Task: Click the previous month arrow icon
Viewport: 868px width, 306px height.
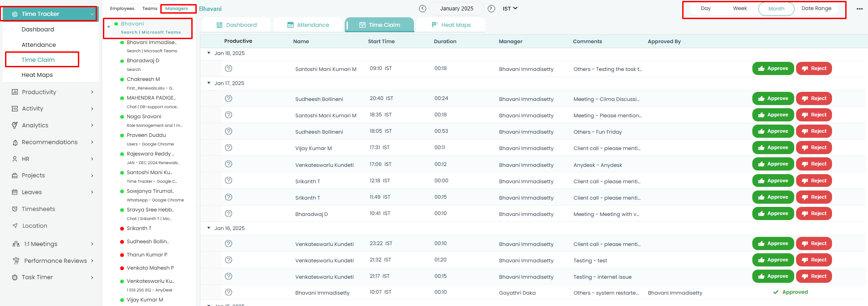Action: click(422, 9)
